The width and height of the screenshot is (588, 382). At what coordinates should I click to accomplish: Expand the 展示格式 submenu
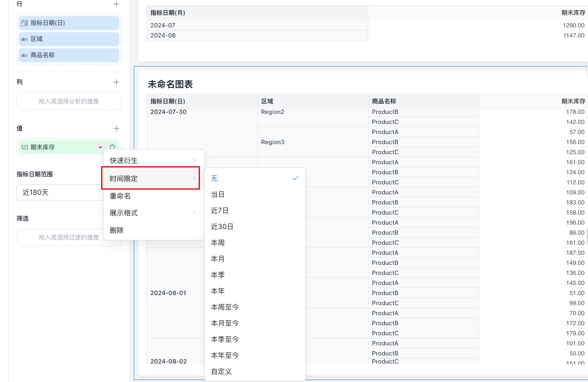(153, 213)
